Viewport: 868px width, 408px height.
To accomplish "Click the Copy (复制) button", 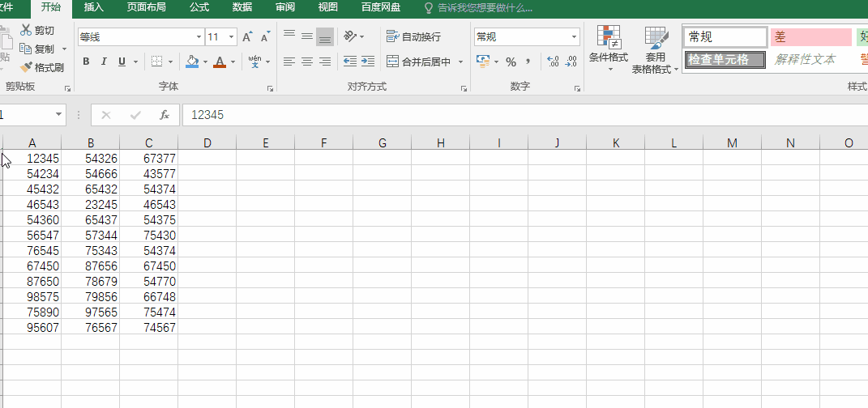I will pyautogui.click(x=37, y=49).
